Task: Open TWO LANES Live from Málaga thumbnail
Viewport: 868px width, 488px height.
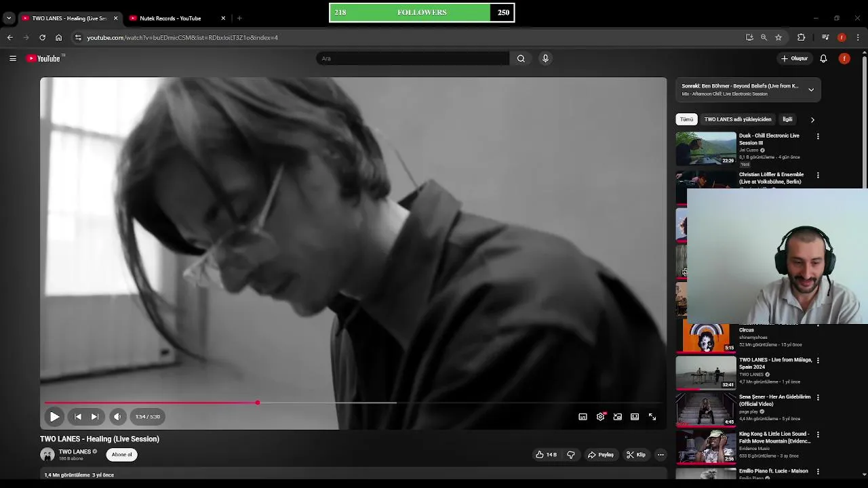Action: coord(706,372)
